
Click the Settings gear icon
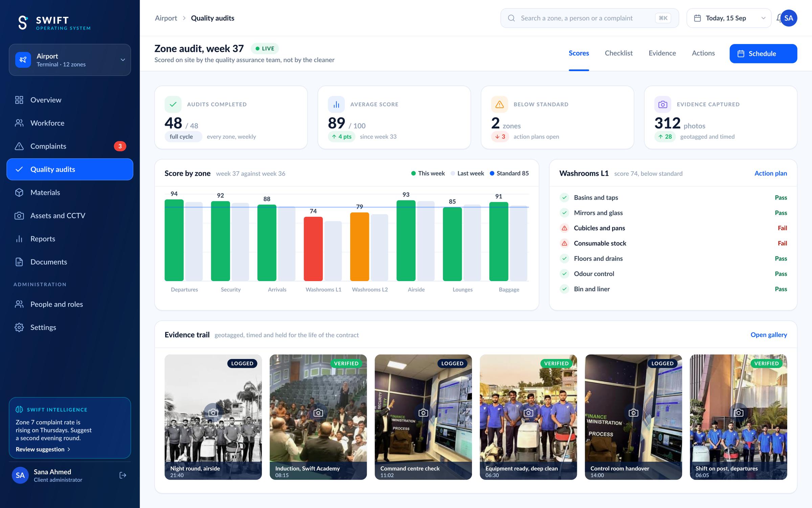coord(19,327)
